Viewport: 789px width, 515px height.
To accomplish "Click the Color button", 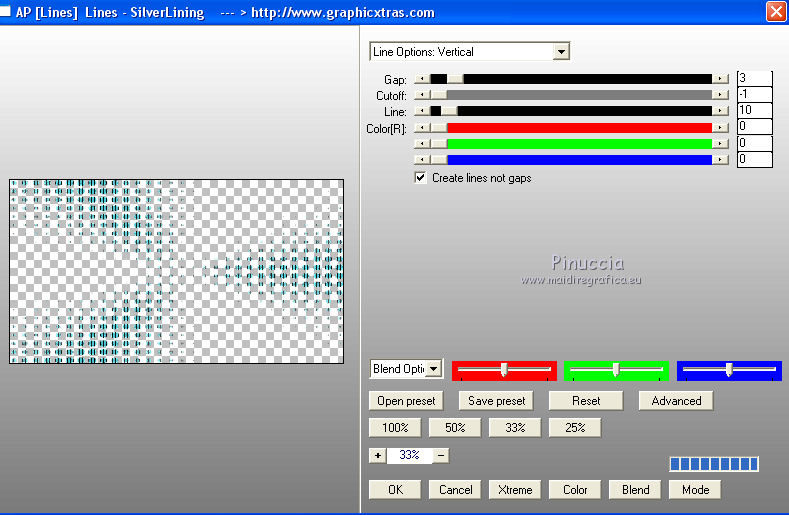I will (x=575, y=489).
